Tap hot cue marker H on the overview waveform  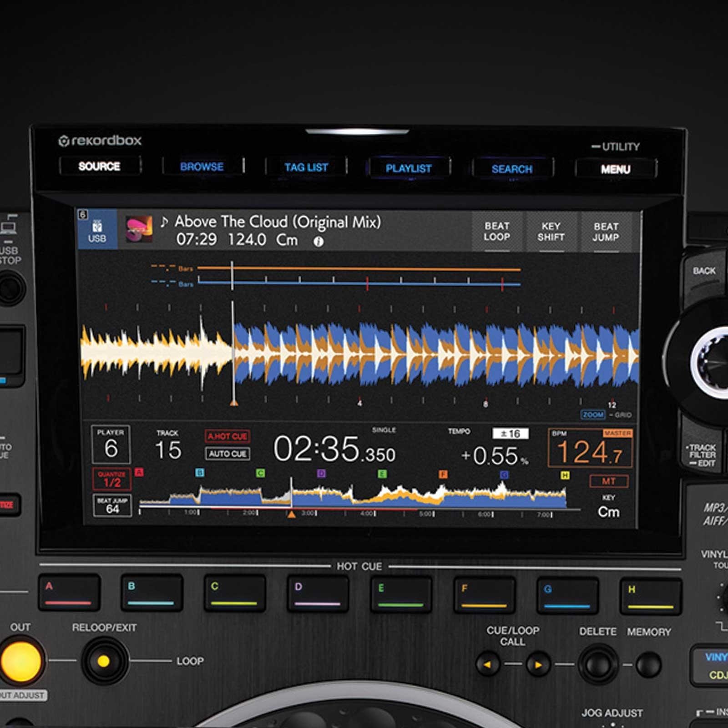pyautogui.click(x=565, y=475)
